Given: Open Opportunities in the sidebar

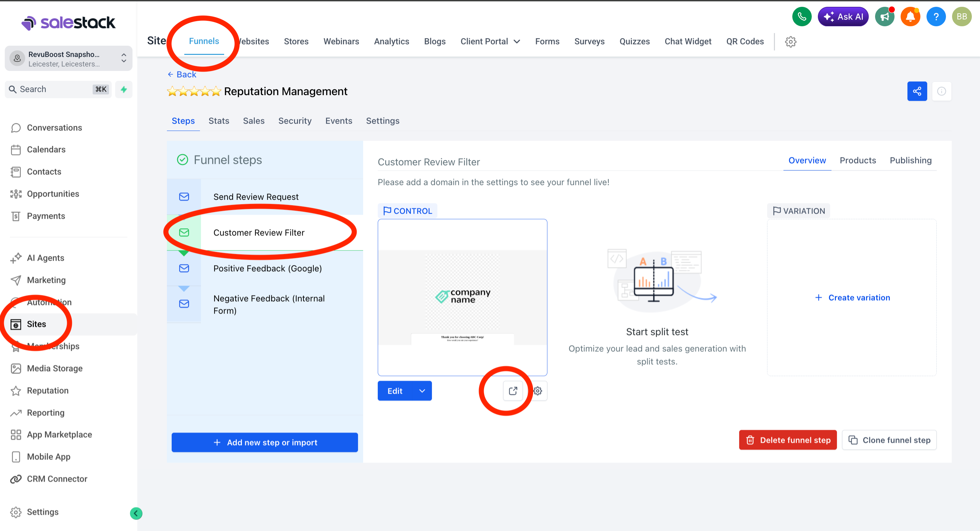Looking at the screenshot, I should click(x=53, y=194).
